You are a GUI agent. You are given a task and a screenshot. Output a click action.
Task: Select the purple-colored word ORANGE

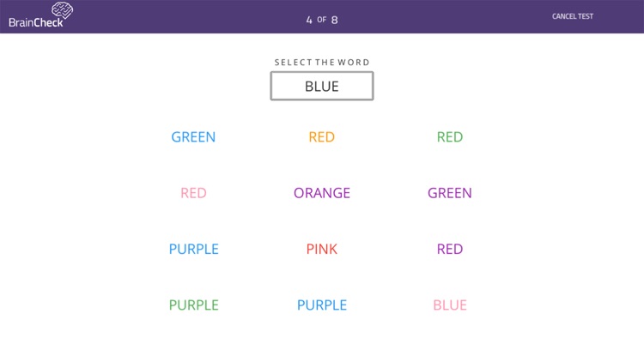click(x=322, y=193)
